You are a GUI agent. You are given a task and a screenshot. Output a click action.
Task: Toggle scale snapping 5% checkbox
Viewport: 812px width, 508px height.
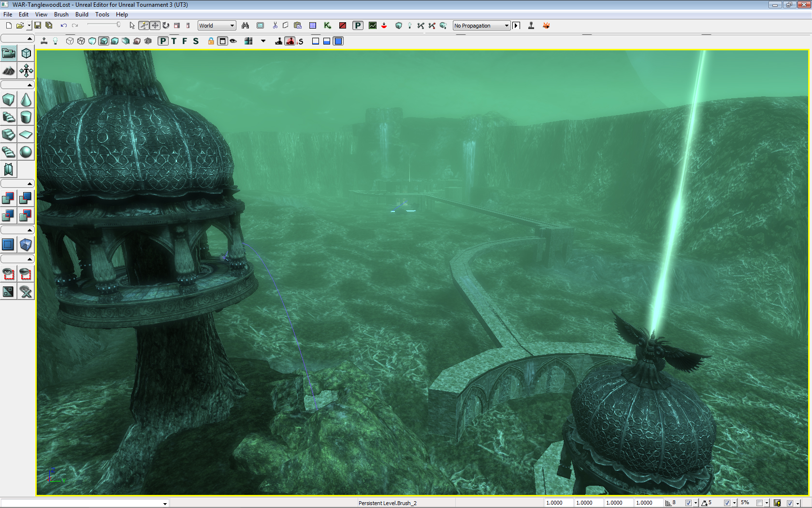click(x=759, y=503)
